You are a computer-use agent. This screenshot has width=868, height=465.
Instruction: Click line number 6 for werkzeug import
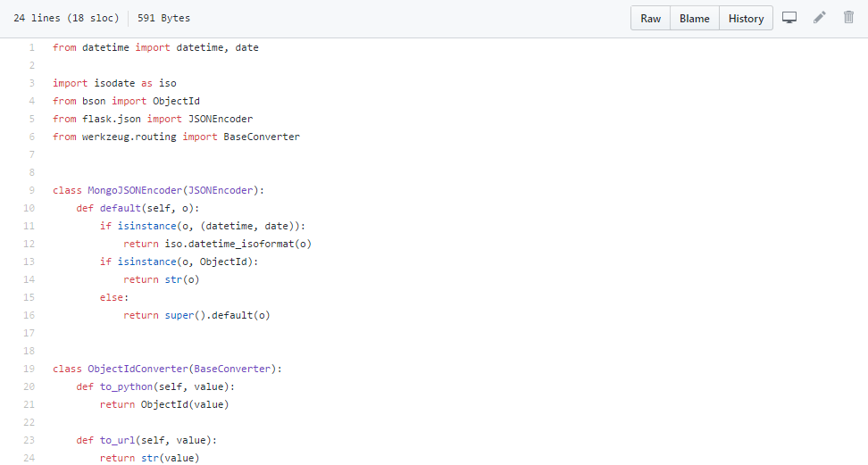coord(31,137)
